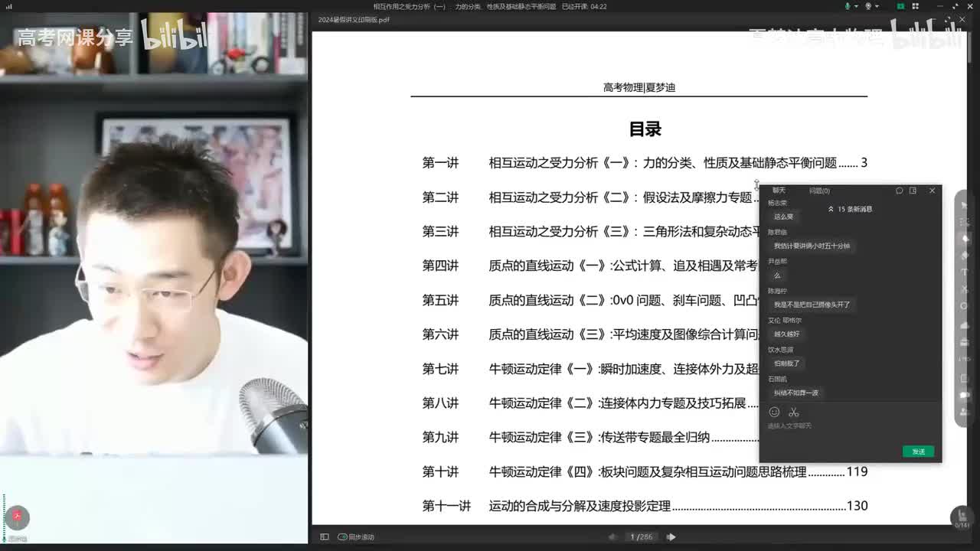This screenshot has width=980, height=551.
Task: Click the 第三讲 table of contents entry
Action: [590, 231]
